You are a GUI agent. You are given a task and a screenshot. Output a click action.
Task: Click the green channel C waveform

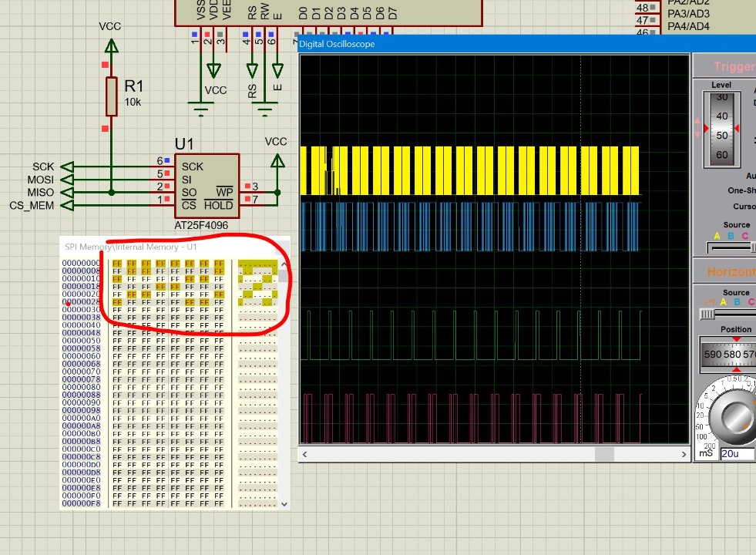470,335
